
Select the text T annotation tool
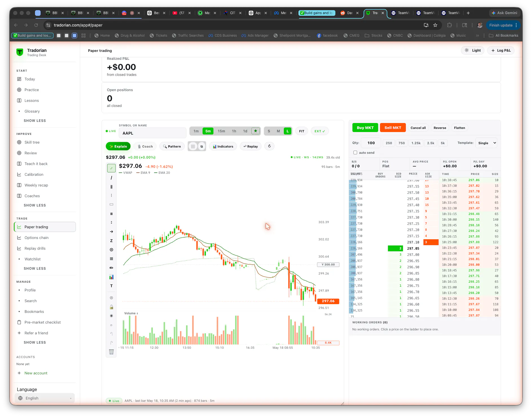[x=111, y=286]
